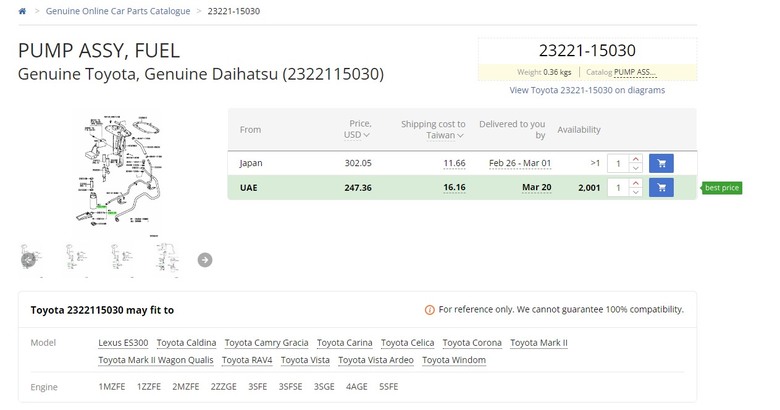Select the 1MZFE engine code

[x=112, y=387]
